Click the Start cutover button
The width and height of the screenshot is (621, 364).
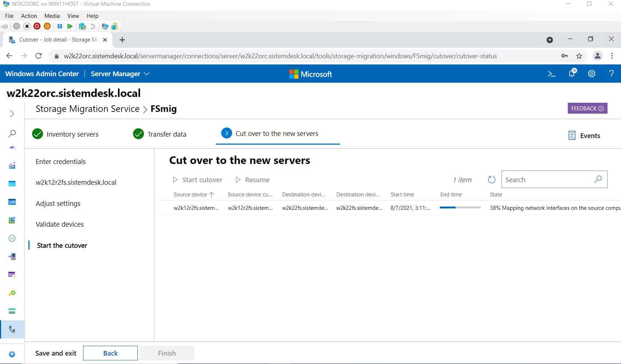point(197,180)
